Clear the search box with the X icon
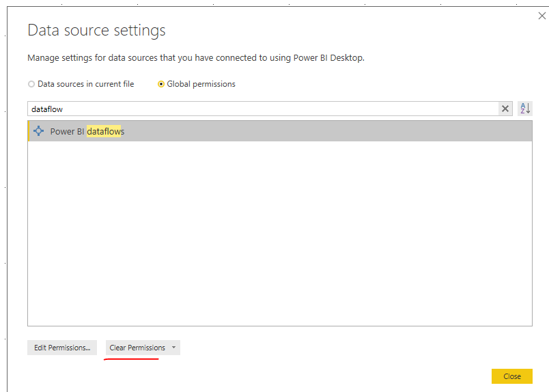Image resolution: width=549 pixels, height=392 pixels. [x=505, y=109]
